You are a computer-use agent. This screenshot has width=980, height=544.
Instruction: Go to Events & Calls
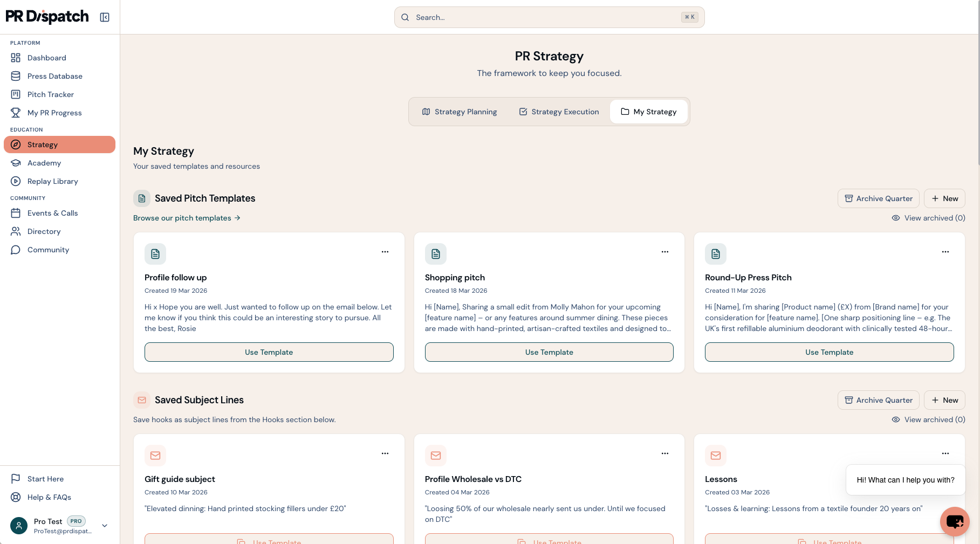(x=59, y=213)
